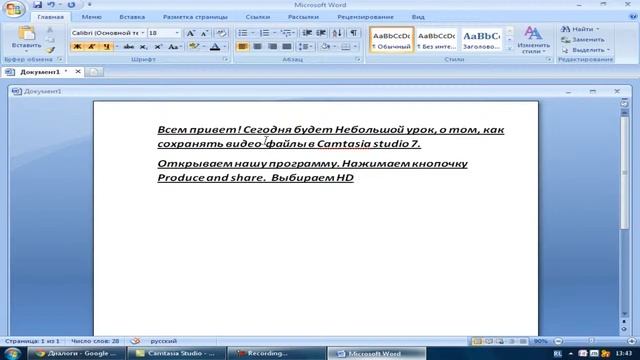Switch to Print Layout view in status bar
This screenshot has width=640, height=360.
(x=477, y=341)
